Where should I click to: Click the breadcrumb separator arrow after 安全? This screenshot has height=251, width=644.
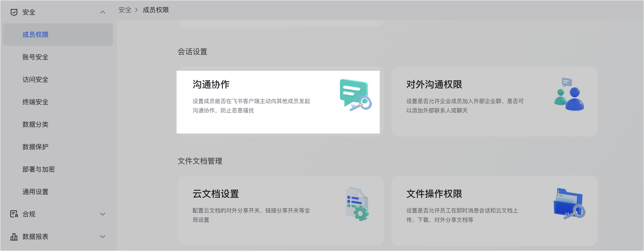point(136,10)
